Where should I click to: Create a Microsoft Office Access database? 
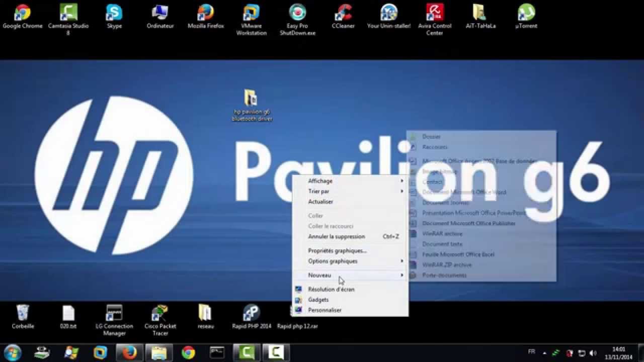point(481,161)
